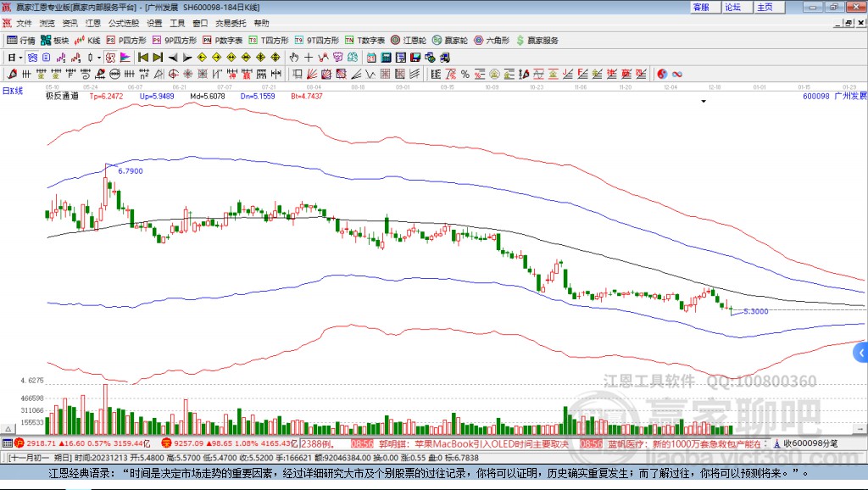This screenshot has width=868, height=490.
Task: Open the 行情 quotes view
Action: click(21, 41)
